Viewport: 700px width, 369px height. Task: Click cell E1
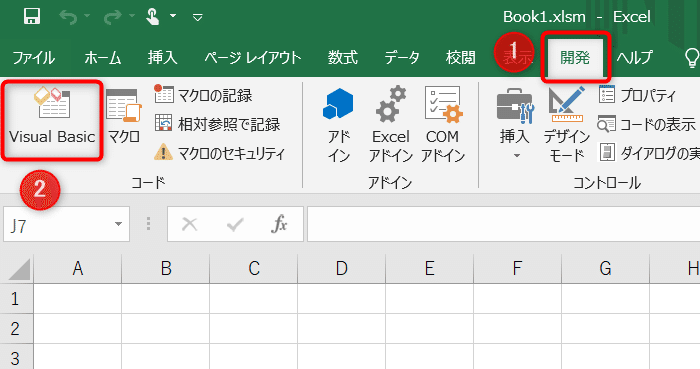[429, 299]
